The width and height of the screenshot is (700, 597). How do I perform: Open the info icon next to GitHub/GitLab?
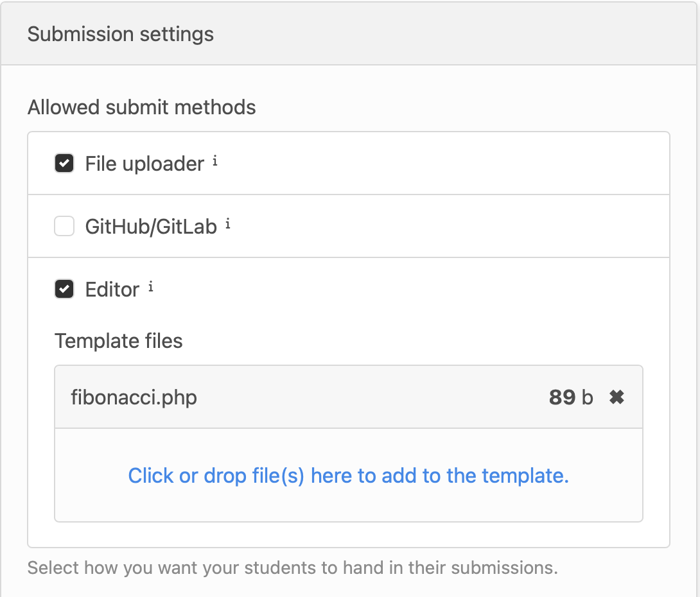228,225
